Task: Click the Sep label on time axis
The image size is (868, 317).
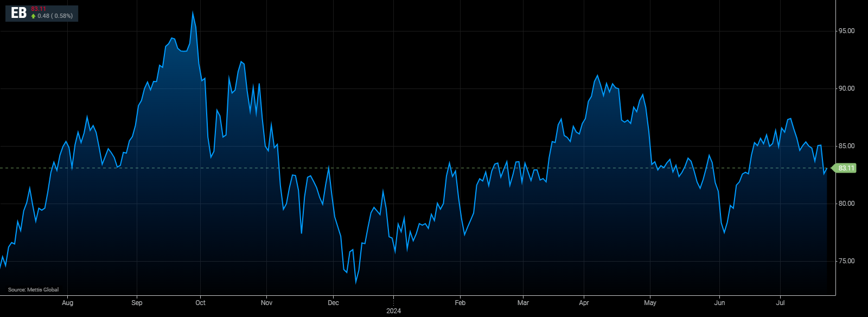Action: pyautogui.click(x=137, y=303)
